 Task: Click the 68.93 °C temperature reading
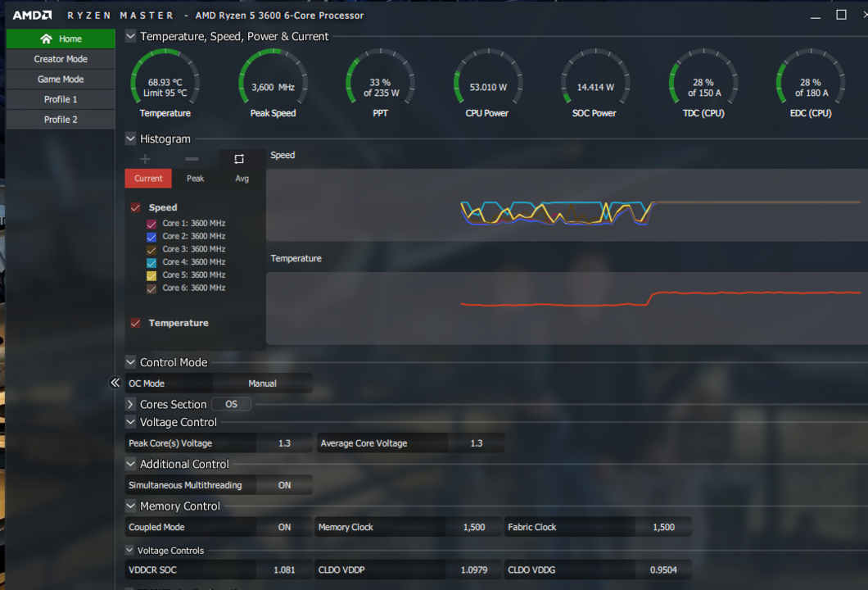(165, 82)
